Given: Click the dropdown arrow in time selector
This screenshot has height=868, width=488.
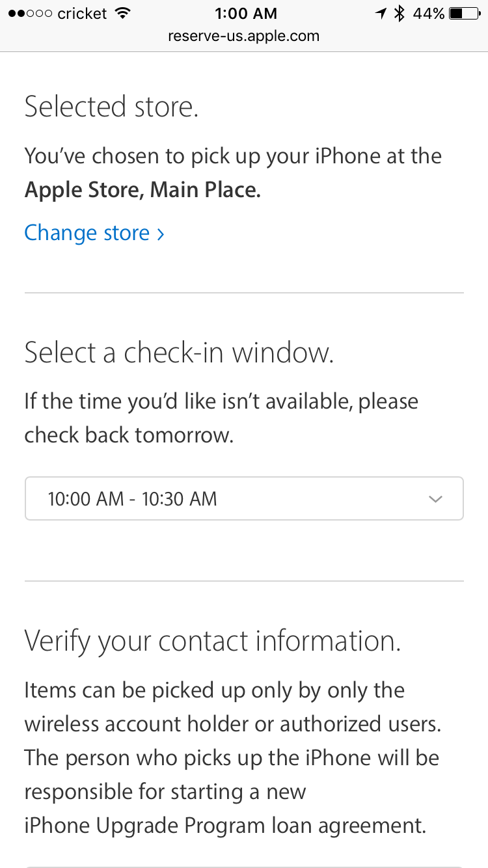Looking at the screenshot, I should pos(436,499).
